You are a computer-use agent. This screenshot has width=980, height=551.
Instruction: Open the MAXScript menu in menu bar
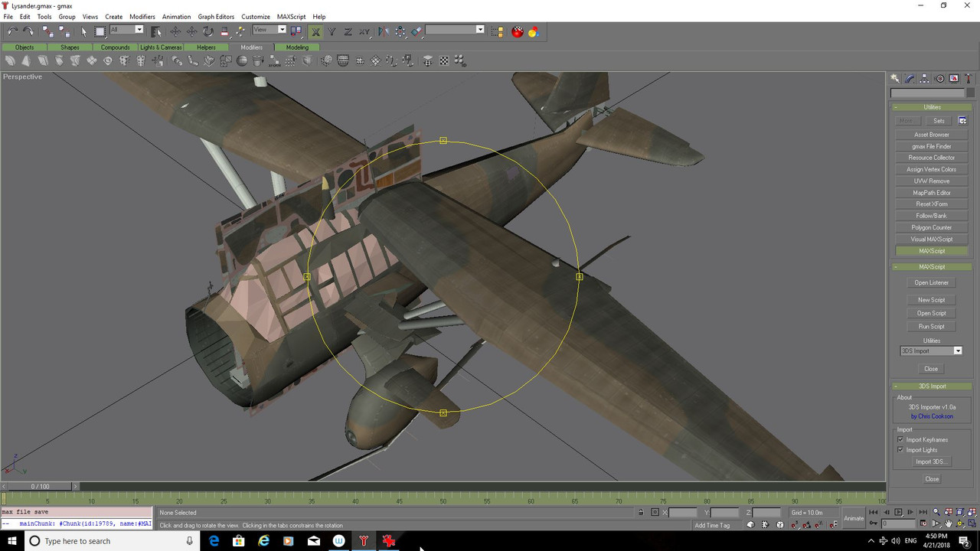291,17
